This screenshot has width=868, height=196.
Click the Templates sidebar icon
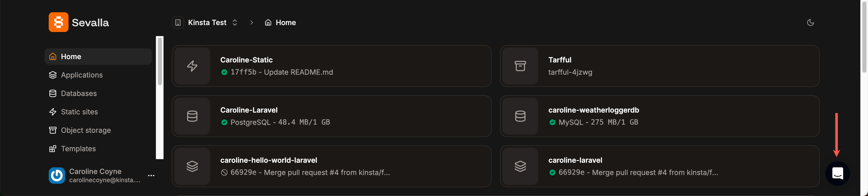[x=53, y=148]
